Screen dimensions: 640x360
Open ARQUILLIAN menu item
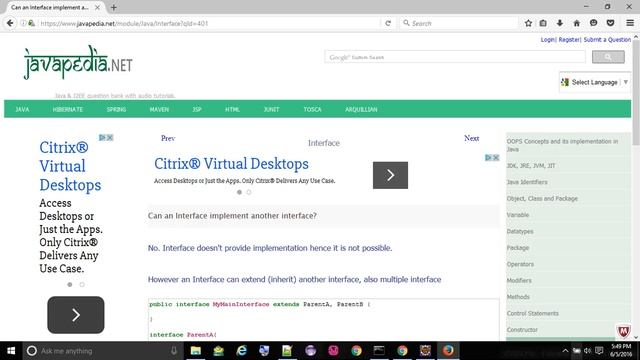tap(361, 109)
